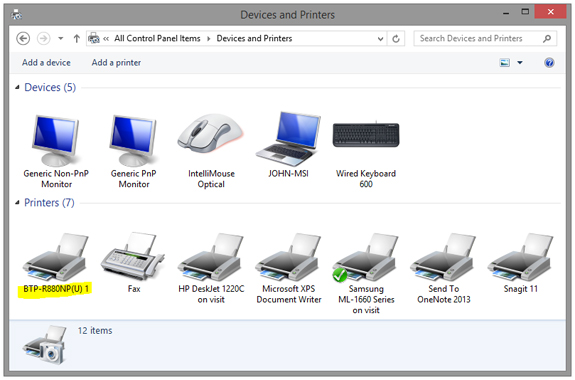
Task: Show hidden breadcrumb locations double chevron
Action: 106,39
